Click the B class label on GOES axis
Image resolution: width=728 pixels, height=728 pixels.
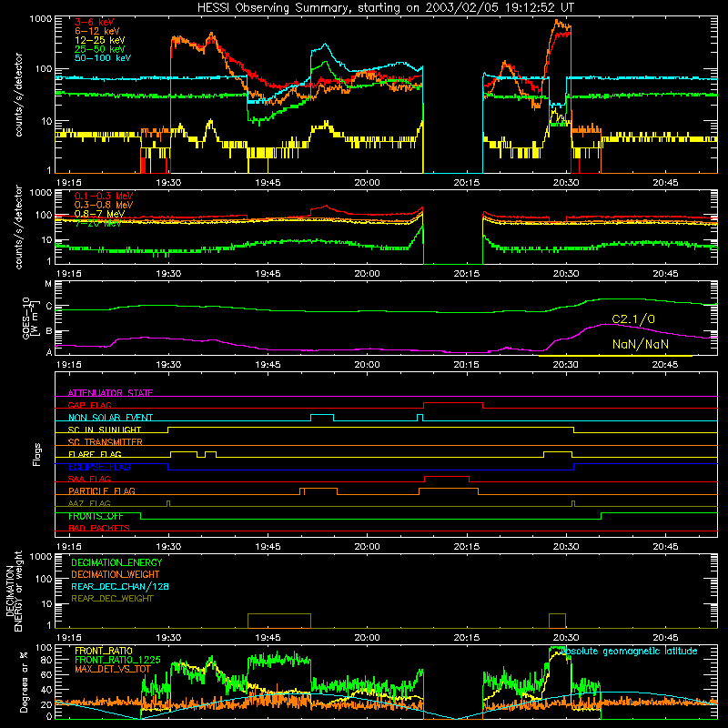tap(49, 331)
